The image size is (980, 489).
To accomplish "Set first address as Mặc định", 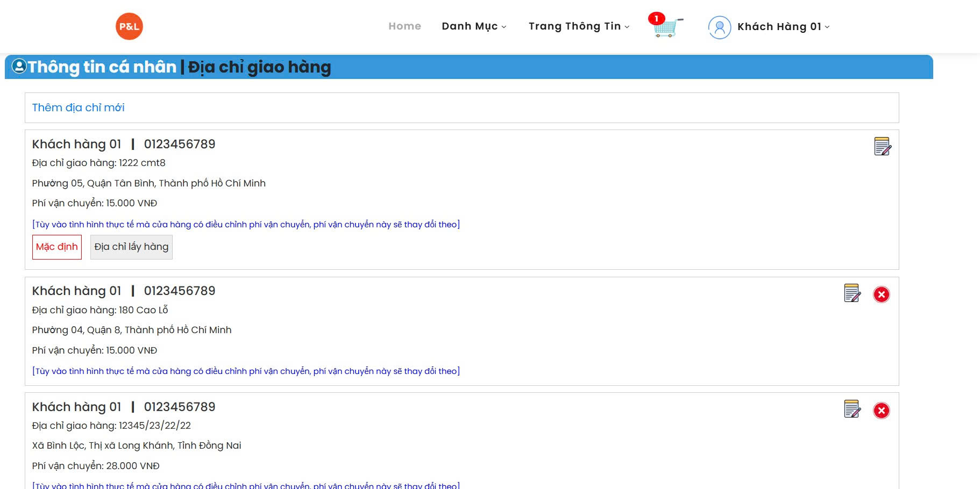I will pyautogui.click(x=56, y=247).
